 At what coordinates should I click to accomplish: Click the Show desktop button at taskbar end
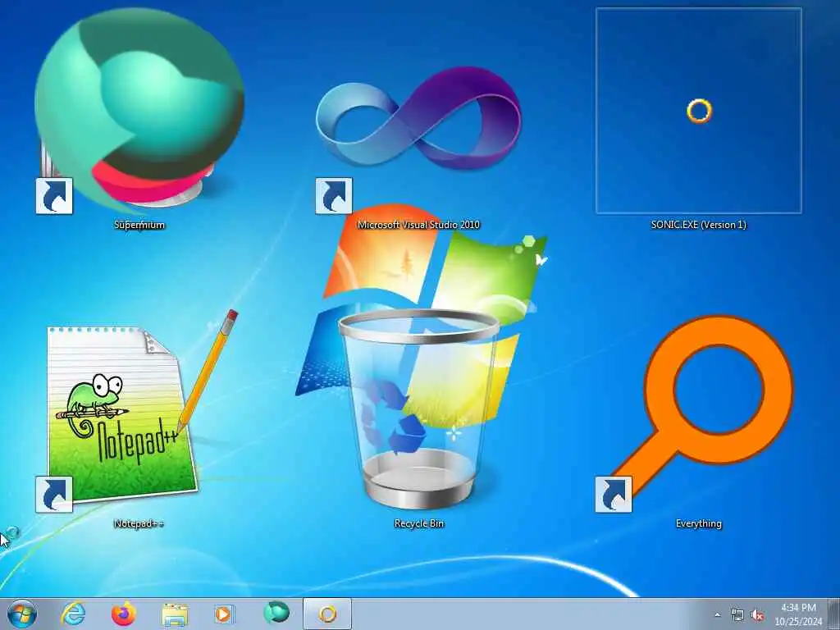[x=834, y=614]
